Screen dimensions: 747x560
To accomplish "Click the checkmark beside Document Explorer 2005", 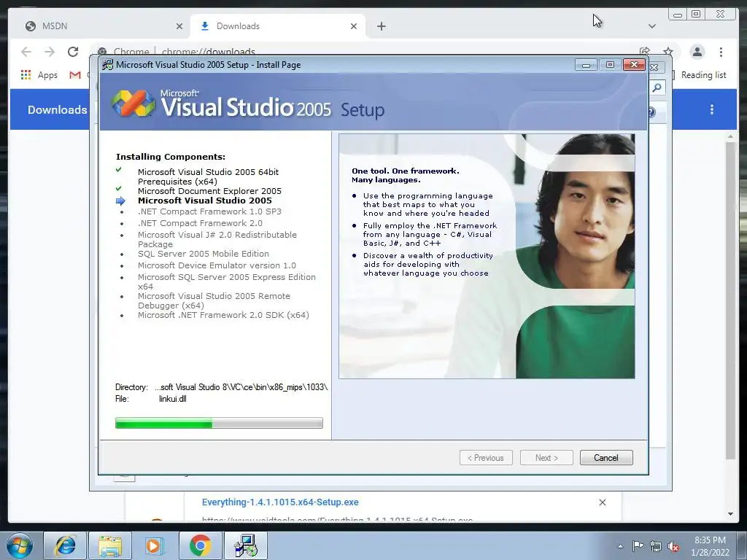I will (x=119, y=189).
